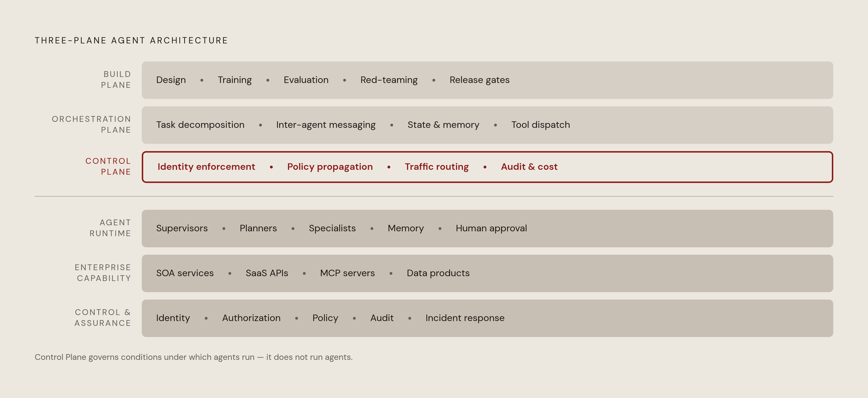Select 'Audit' in Control & Assurance
The image size is (868, 398).
pyautogui.click(x=382, y=318)
